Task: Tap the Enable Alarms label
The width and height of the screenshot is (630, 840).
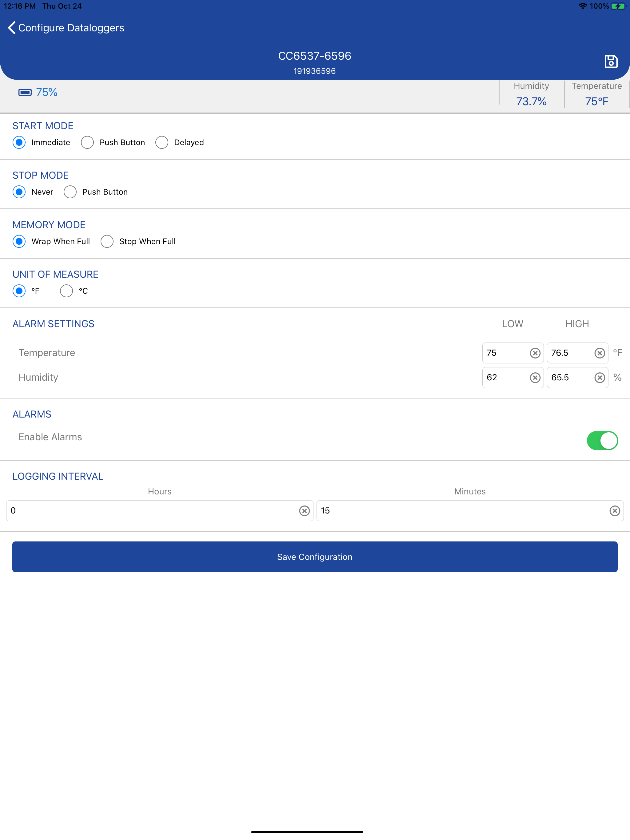Action: click(x=50, y=437)
